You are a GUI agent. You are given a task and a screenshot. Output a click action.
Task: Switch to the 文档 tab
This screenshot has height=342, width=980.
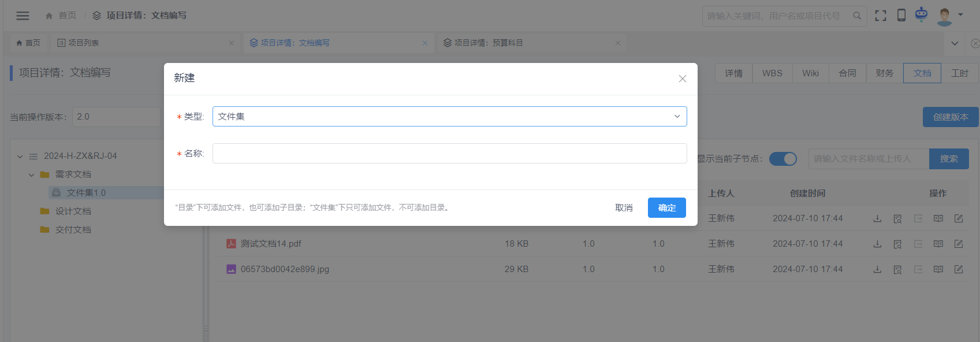pos(922,73)
